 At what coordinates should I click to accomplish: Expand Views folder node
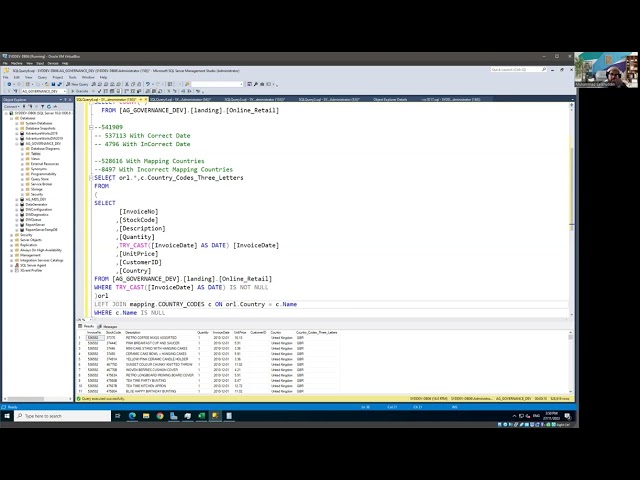coord(22,159)
